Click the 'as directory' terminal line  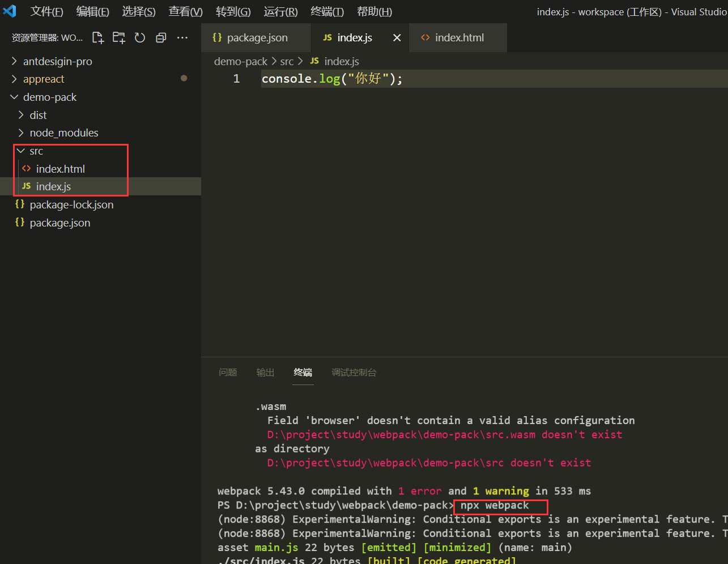pyautogui.click(x=292, y=448)
